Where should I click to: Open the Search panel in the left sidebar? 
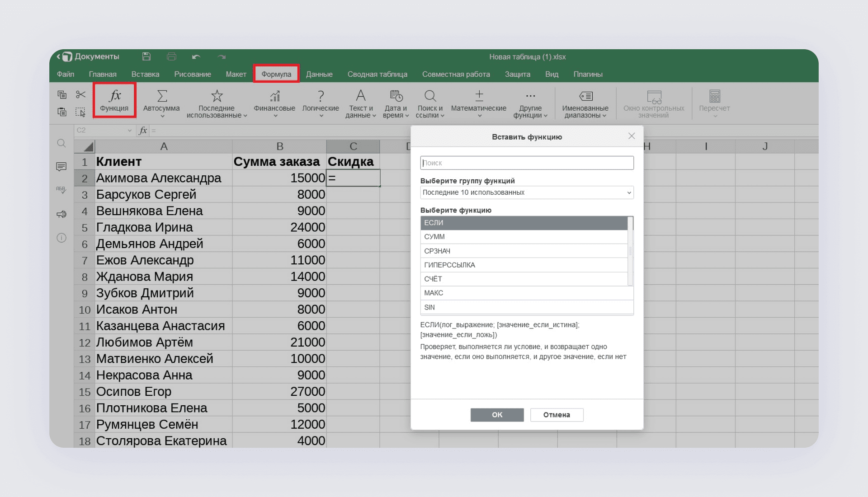(x=61, y=144)
